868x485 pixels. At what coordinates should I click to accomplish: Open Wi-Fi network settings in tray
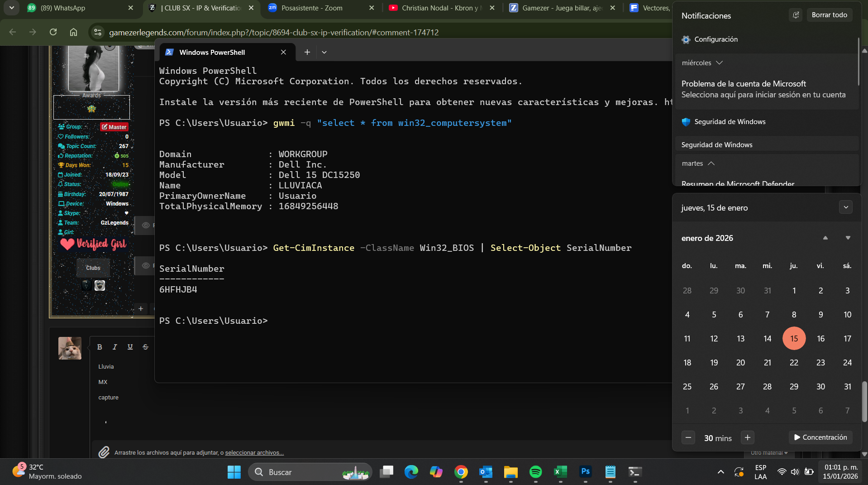tap(782, 472)
